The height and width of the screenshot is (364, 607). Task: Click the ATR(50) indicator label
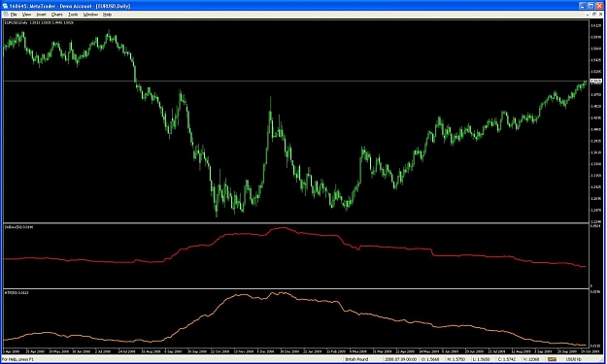click(x=17, y=293)
